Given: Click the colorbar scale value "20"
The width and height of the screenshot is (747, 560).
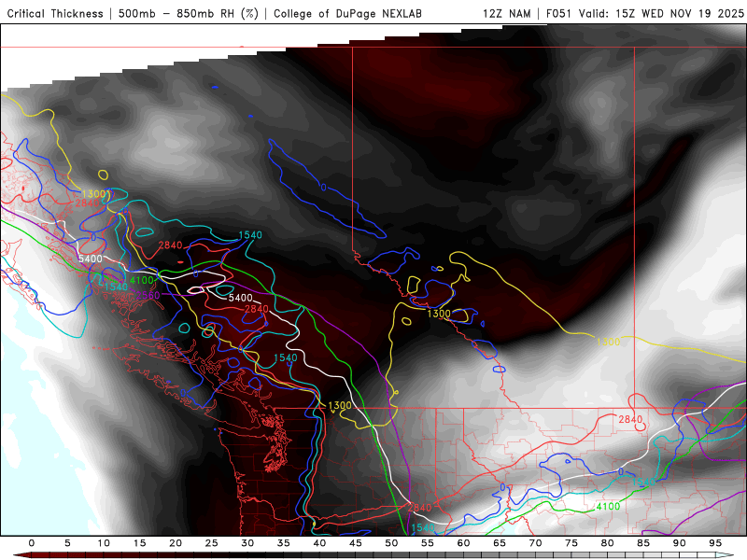Looking at the screenshot, I should point(176,543).
